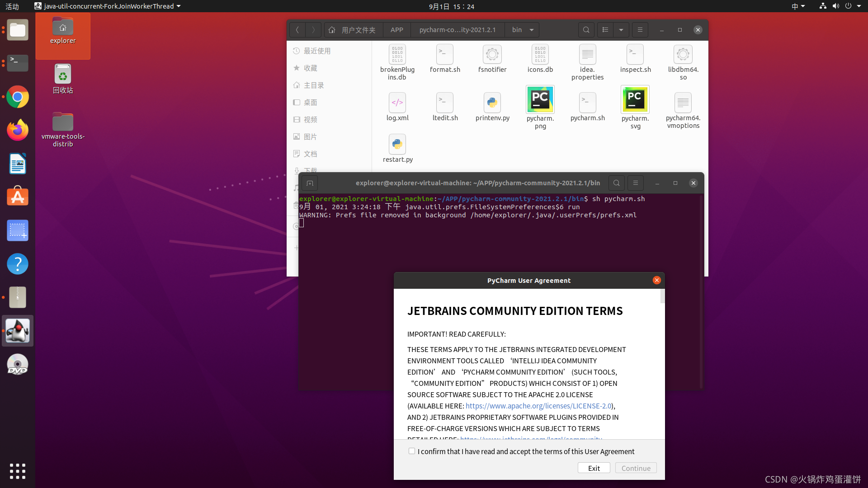Image resolution: width=868 pixels, height=488 pixels.
Task: Select the restart.py file
Action: (397, 149)
